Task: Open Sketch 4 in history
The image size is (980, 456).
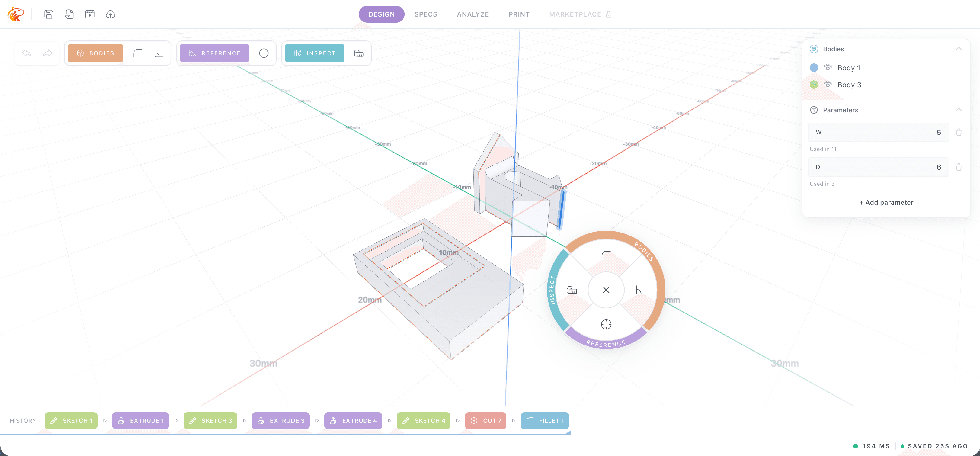Action: (423, 421)
